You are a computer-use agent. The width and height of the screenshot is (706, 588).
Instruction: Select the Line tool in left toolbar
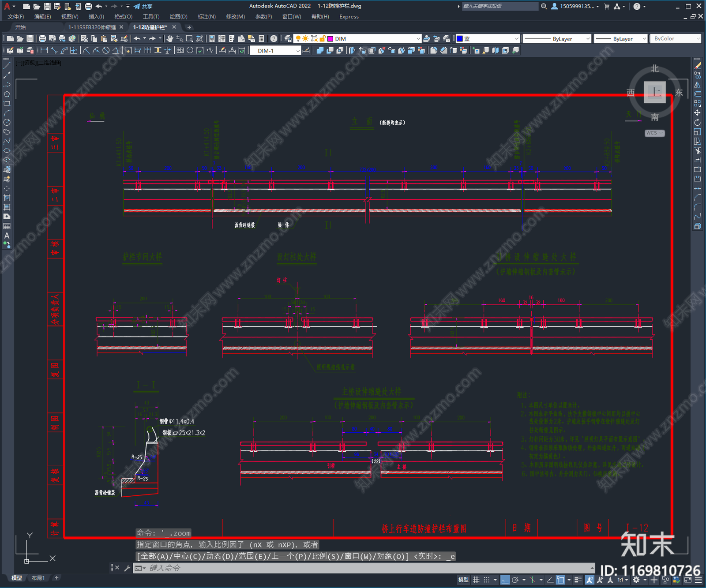(7, 65)
